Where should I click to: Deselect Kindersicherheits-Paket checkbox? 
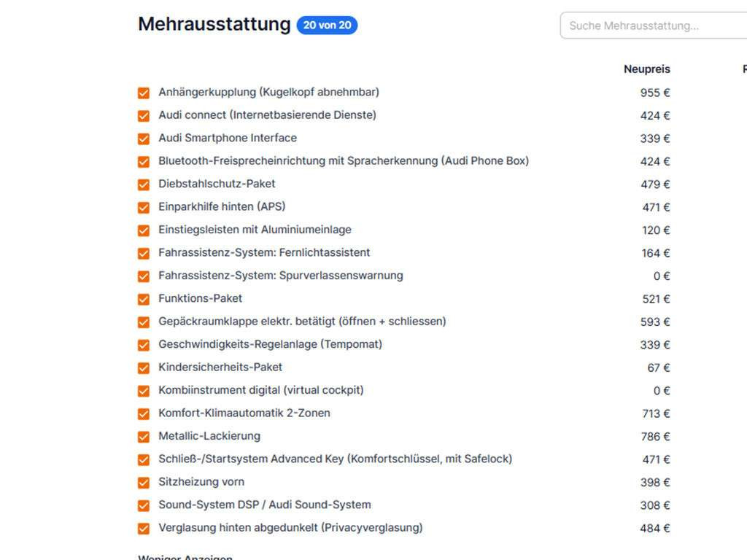coord(144,368)
